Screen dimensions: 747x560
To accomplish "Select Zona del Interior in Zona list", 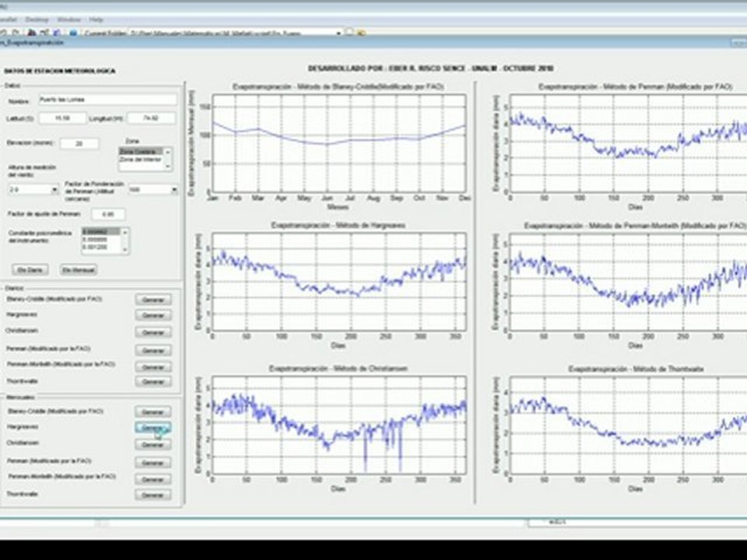I will click(141, 159).
